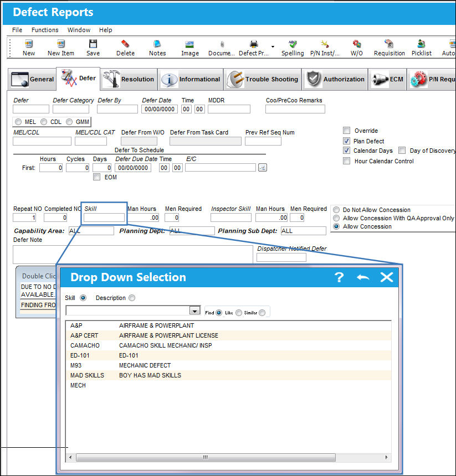The height and width of the screenshot is (476, 456).
Task: Choose the Like search option
Action: click(x=239, y=313)
